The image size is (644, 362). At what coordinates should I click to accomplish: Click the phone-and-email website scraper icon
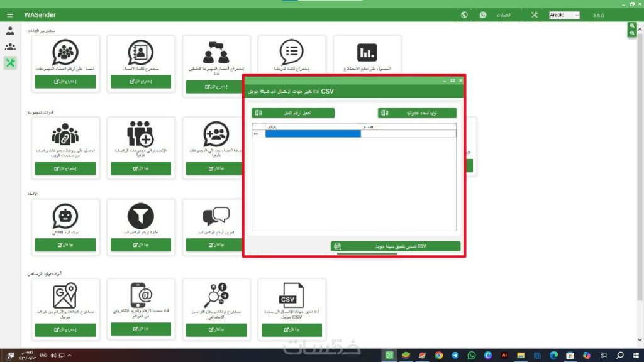[x=141, y=295]
